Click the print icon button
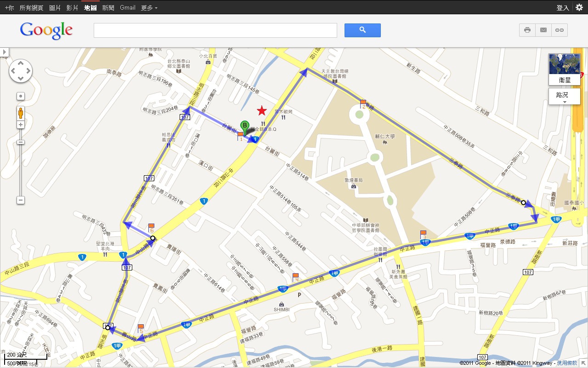 (527, 30)
